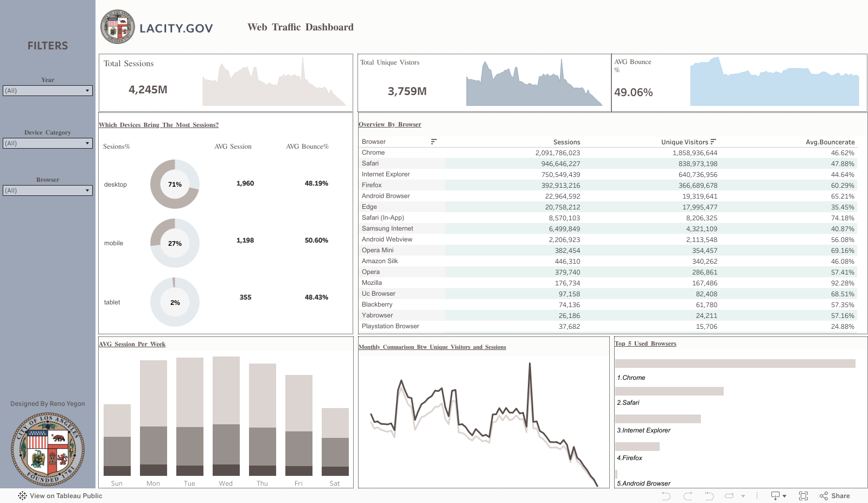The height and width of the screenshot is (503, 868).
Task: Click the replay animation icon
Action: [x=730, y=496]
